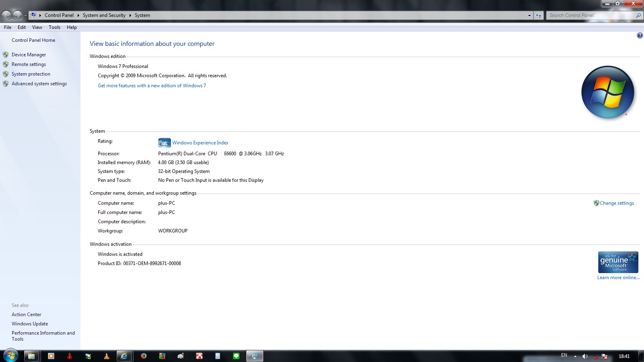Click the shield icon beside Remote settings
The image size is (644, 362).
[x=6, y=64]
